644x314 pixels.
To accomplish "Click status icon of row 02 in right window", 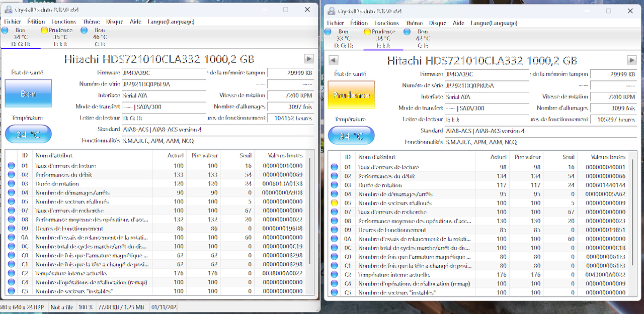I will click(334, 176).
